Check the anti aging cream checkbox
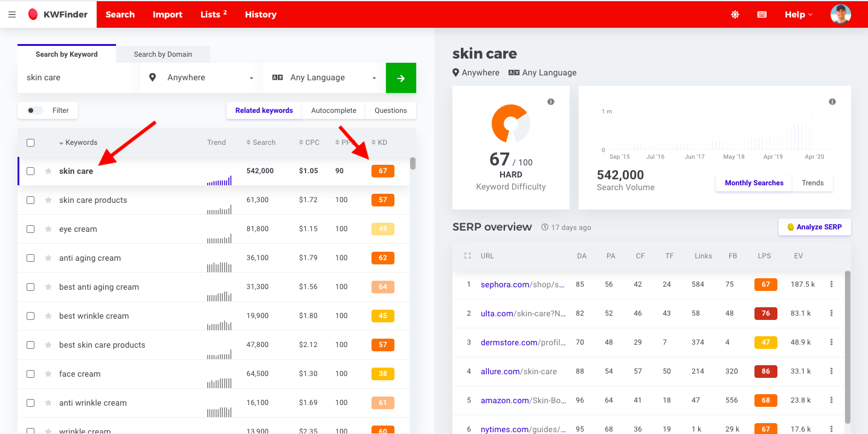 click(30, 258)
